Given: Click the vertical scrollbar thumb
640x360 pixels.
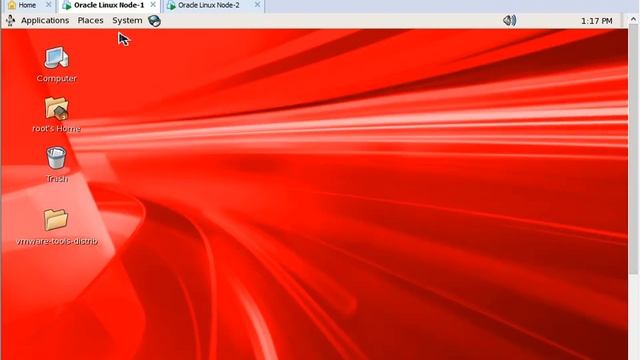Looking at the screenshot, I should tap(633, 149).
